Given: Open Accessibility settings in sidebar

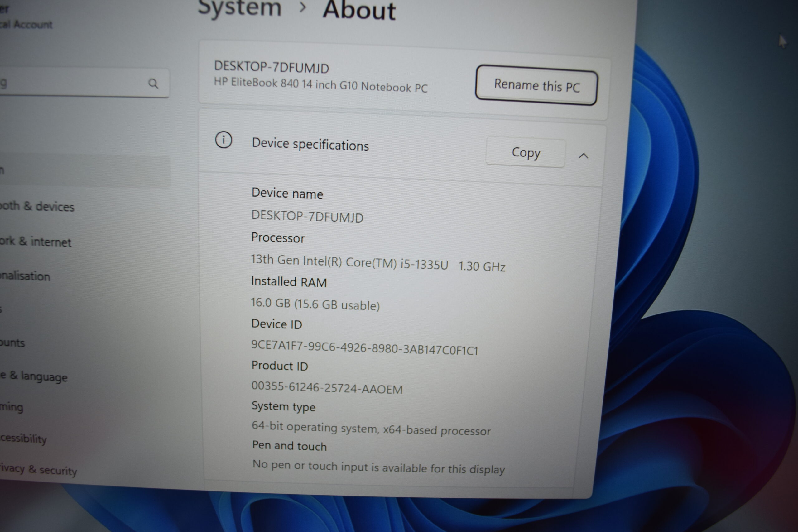Looking at the screenshot, I should 23,439.
